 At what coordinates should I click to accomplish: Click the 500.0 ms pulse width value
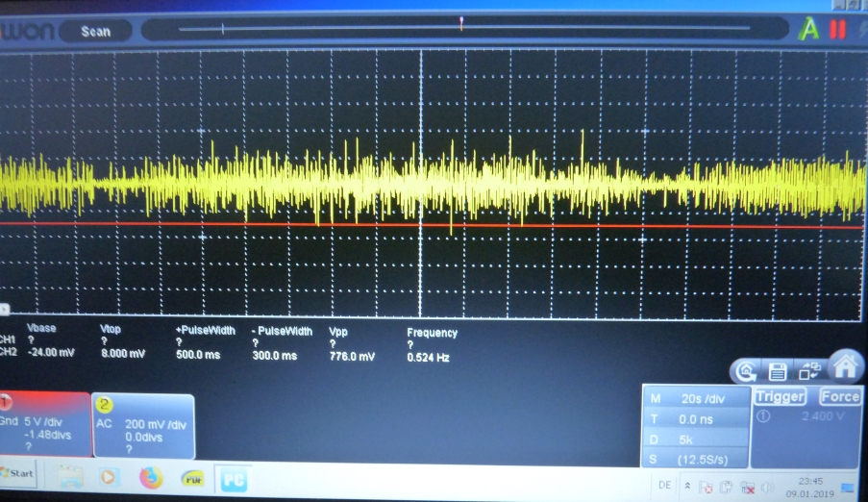point(198,355)
